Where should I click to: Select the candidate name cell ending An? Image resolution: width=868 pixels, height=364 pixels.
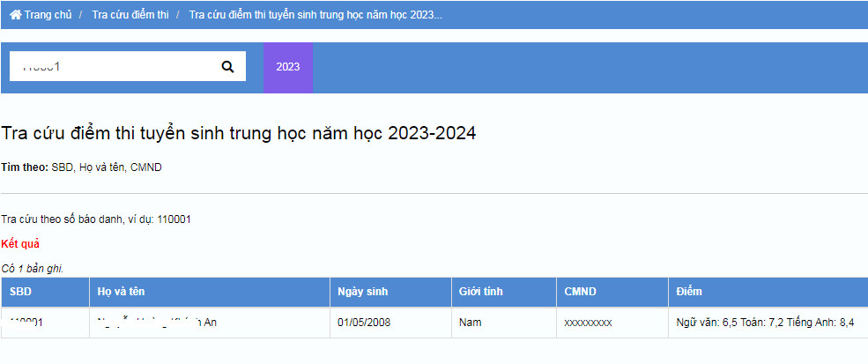210,323
